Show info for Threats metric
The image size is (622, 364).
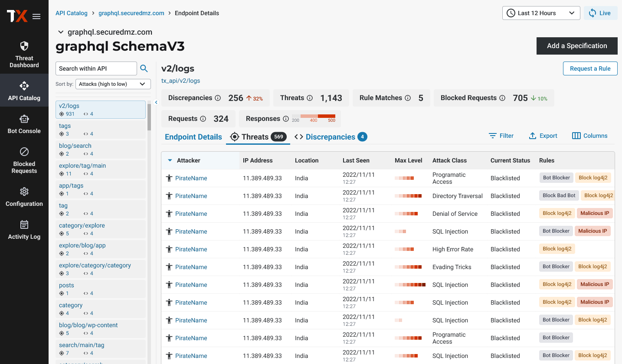(310, 98)
